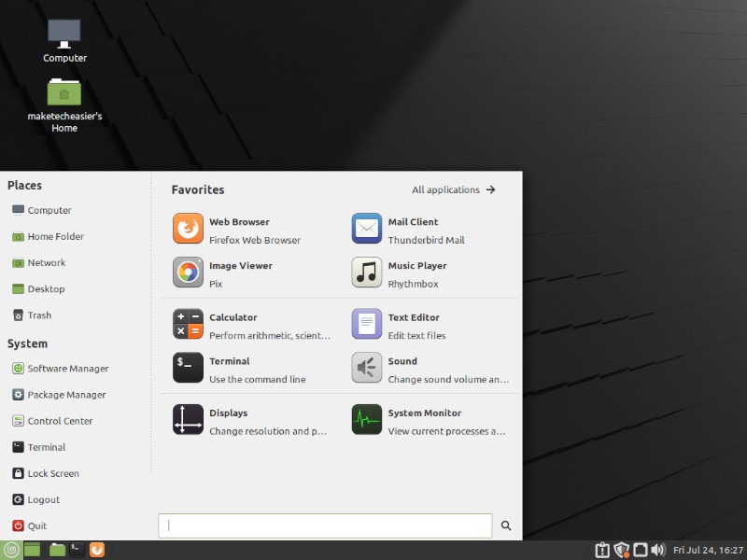Click inside the application search field
The height and width of the screenshot is (560, 747).
[x=325, y=525]
